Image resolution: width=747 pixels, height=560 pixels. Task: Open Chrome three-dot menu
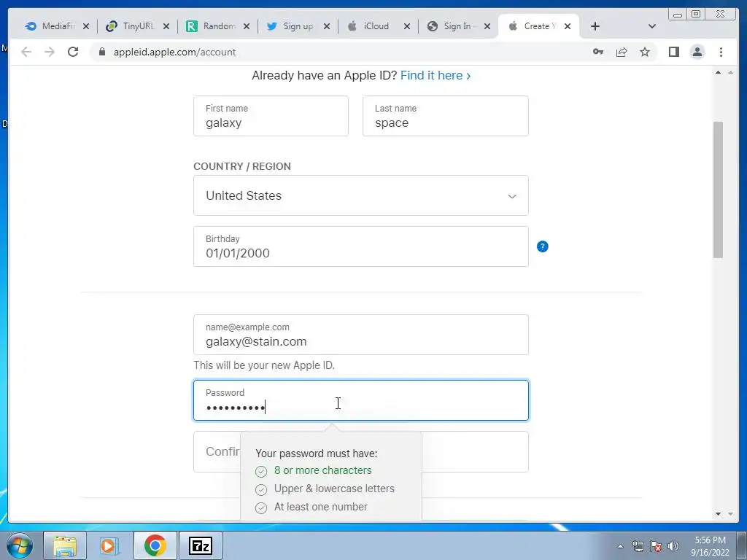(721, 52)
